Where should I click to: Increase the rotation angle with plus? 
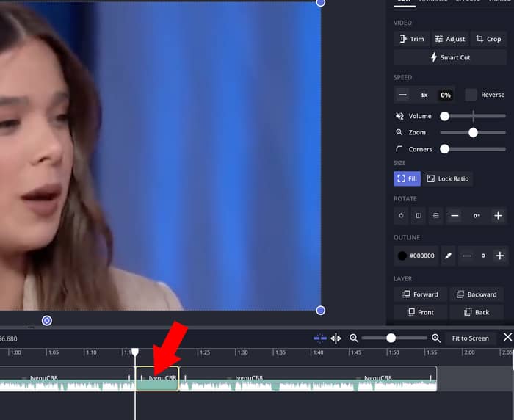[498, 216]
